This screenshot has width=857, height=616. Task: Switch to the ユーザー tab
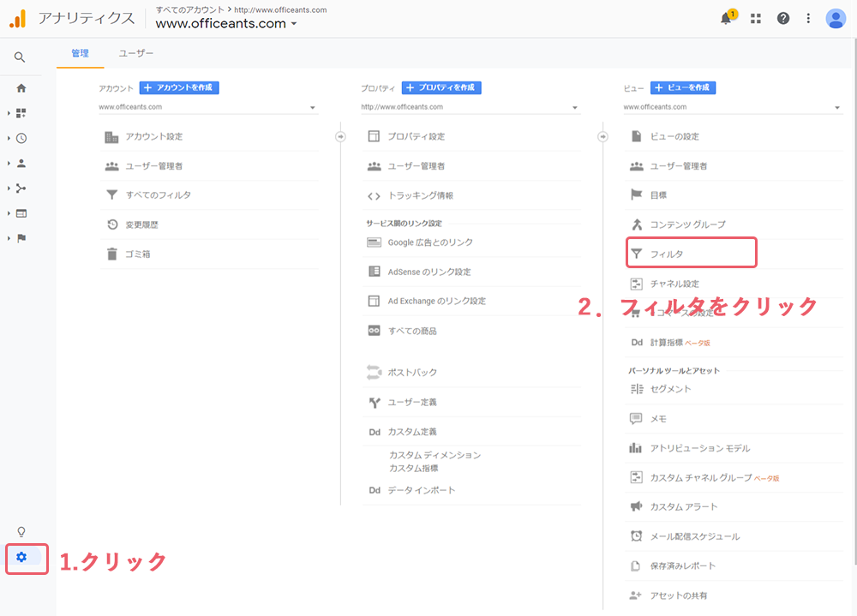136,53
